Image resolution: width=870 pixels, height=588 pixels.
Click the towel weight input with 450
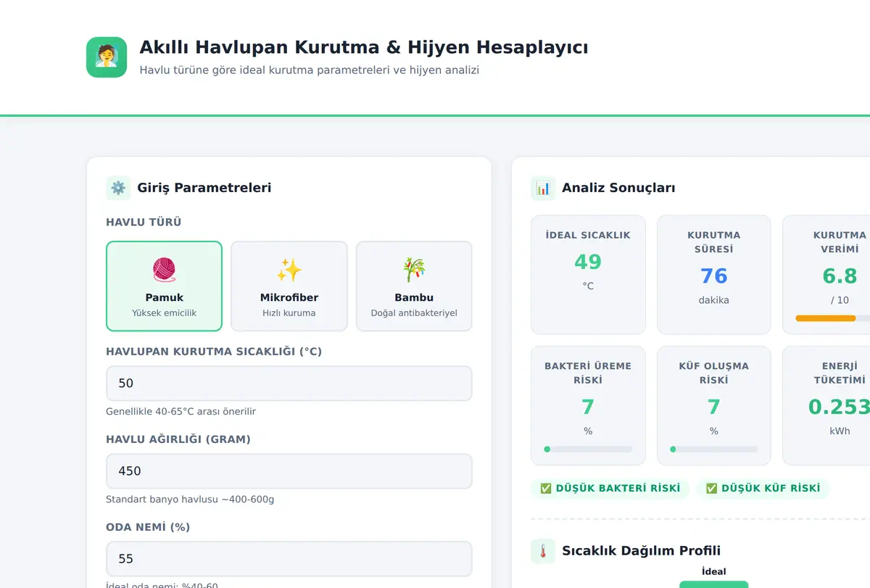[x=289, y=471]
